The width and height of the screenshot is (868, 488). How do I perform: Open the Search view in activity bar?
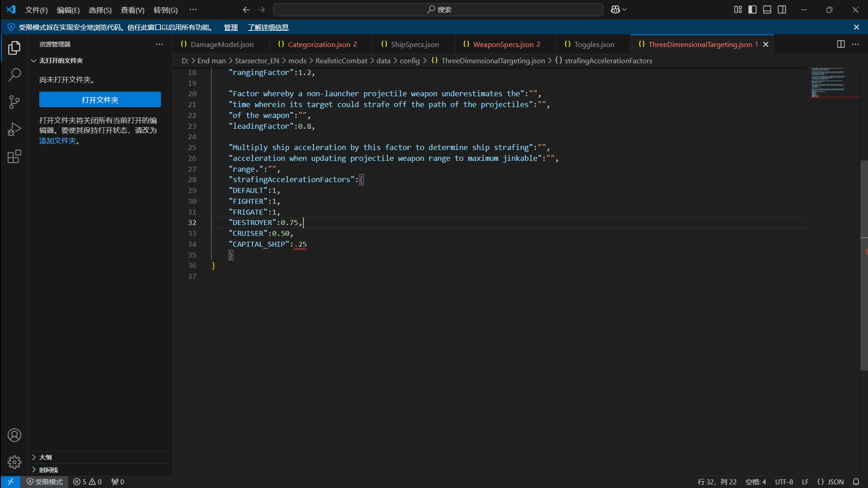click(x=14, y=75)
